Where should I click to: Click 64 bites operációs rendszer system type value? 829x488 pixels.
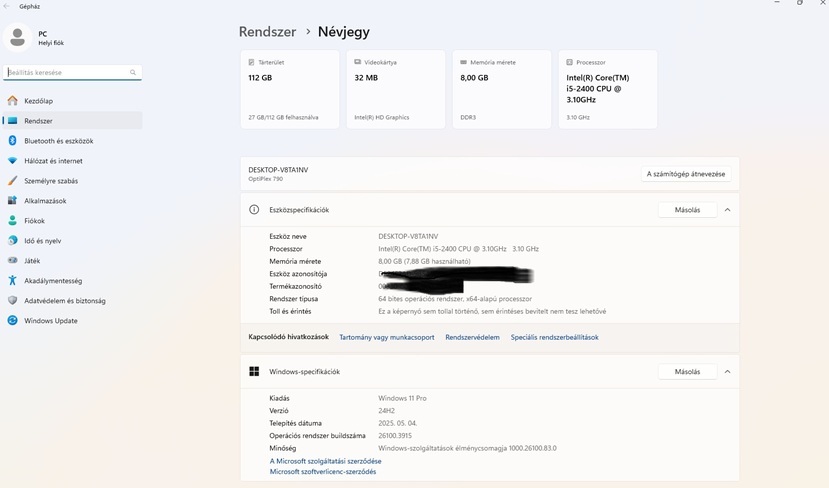pos(455,299)
